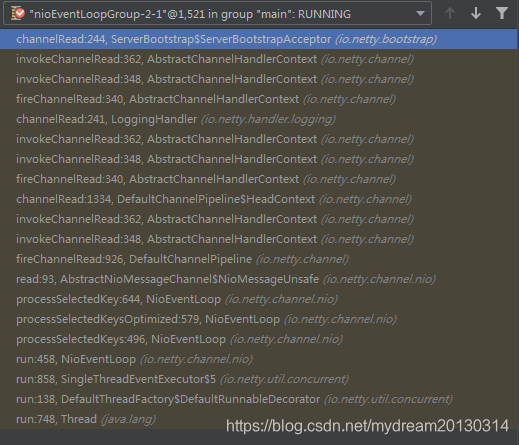
Task: Click the thread breakpoint status icon
Action: [x=18, y=14]
